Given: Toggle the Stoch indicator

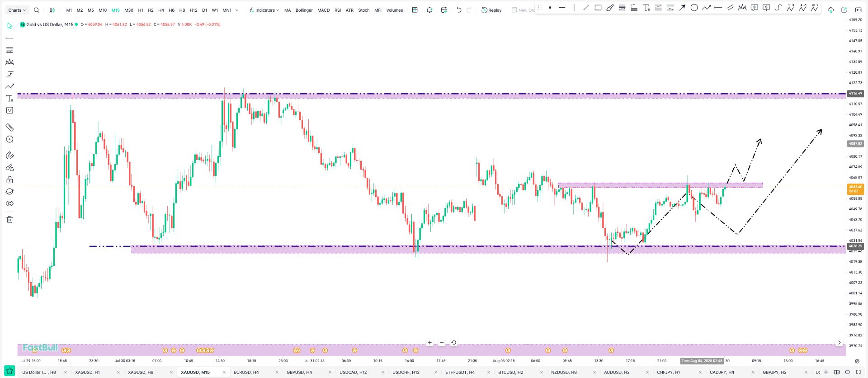Looking at the screenshot, I should [364, 10].
